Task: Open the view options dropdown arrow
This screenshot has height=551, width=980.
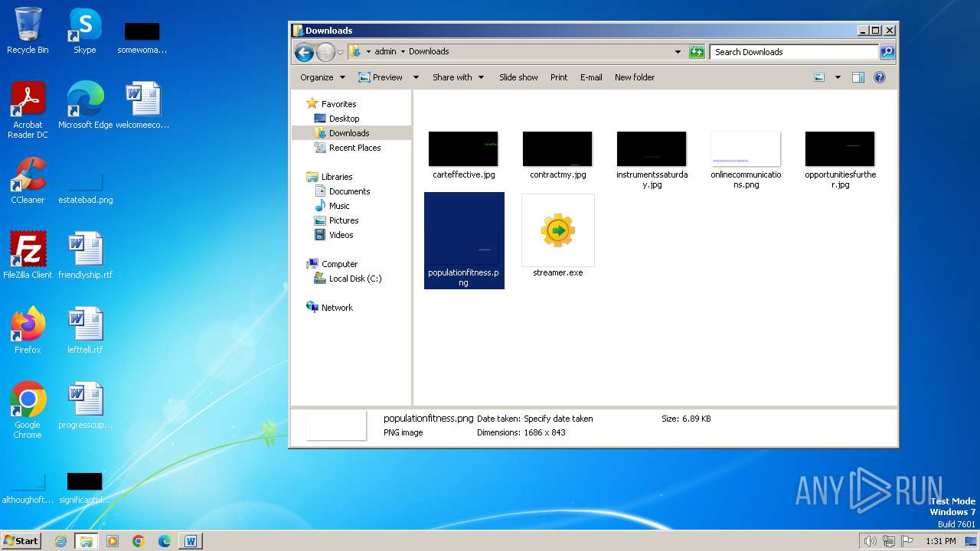Action: [838, 77]
